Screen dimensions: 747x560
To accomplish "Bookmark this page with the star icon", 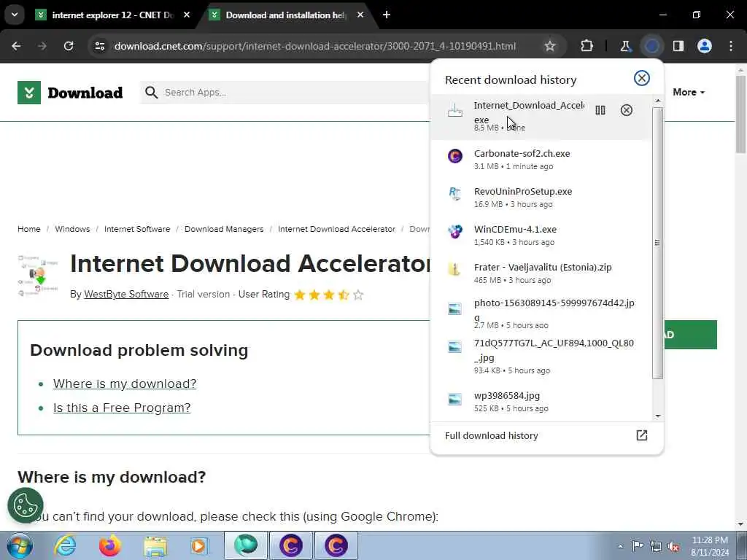I will tap(550, 46).
